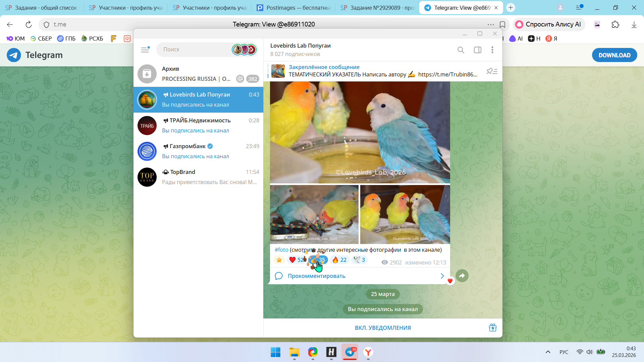The height and width of the screenshot is (362, 644).
Task: Open the Archive folder chat
Action: [x=198, y=74]
